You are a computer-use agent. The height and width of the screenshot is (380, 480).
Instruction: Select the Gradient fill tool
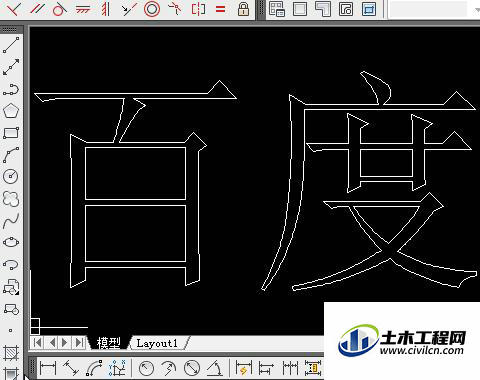[11, 373]
